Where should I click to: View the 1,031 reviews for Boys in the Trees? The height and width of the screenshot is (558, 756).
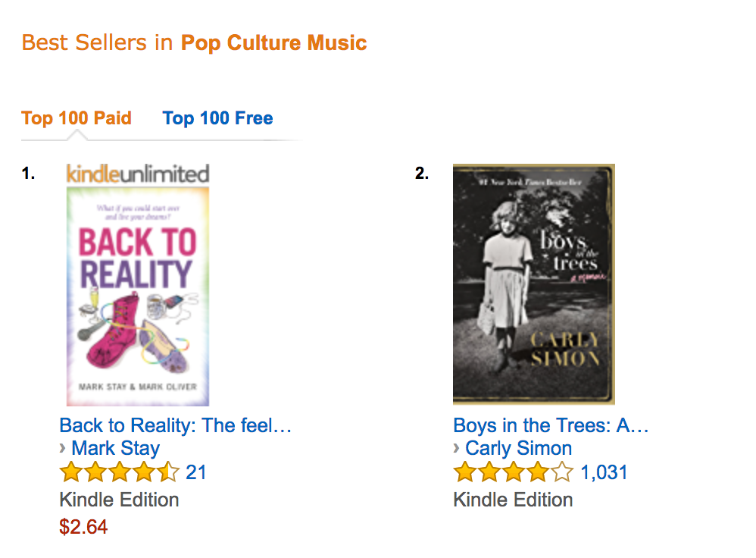[x=604, y=472]
